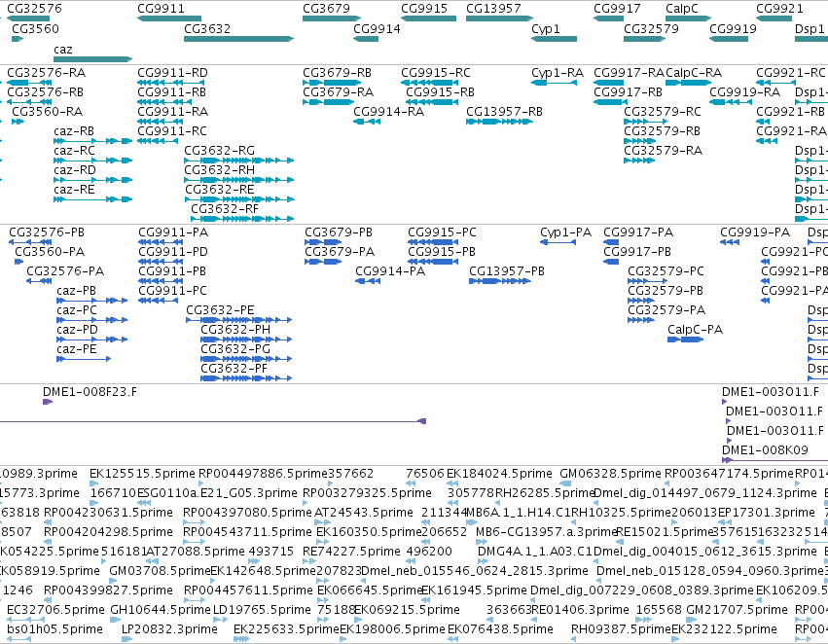828x644 pixels.
Task: Click clone feature DME1-008K09
Action: (765, 449)
